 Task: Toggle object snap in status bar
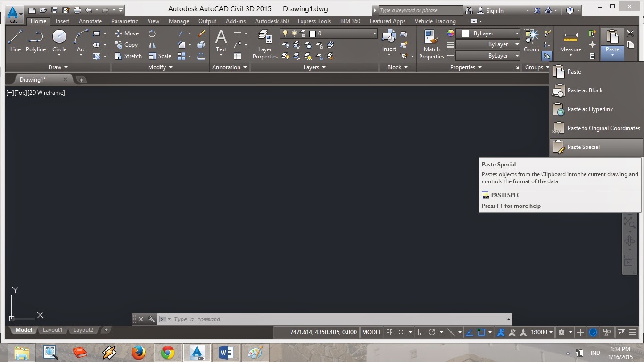click(481, 332)
